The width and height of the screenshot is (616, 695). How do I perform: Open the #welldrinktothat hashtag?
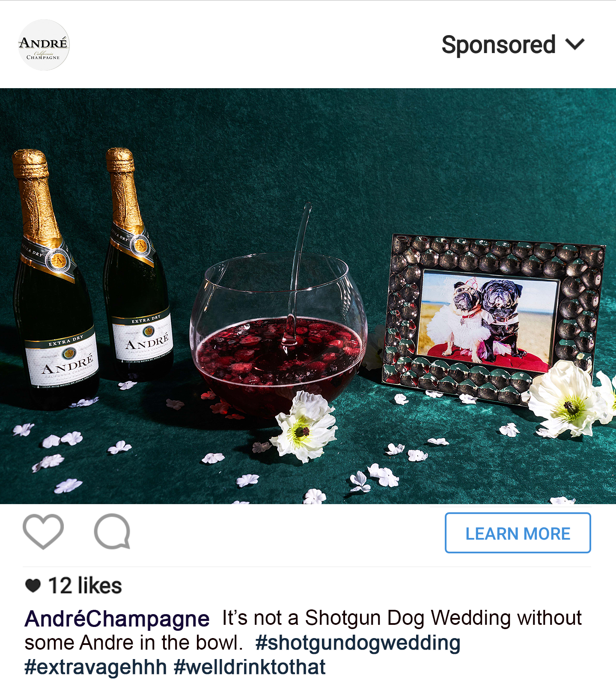250,667
